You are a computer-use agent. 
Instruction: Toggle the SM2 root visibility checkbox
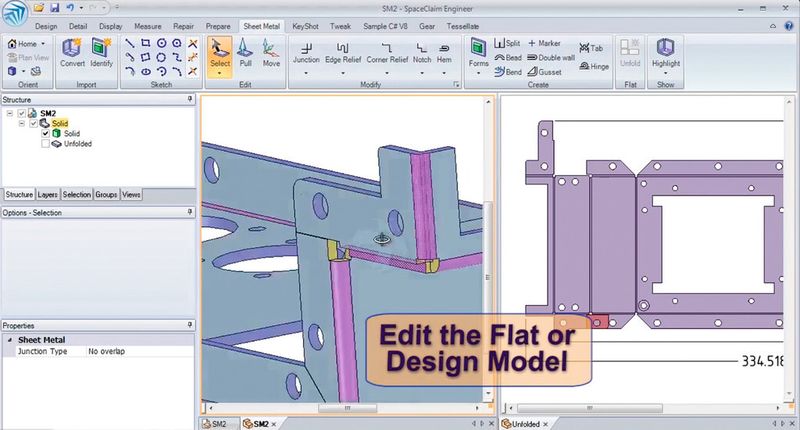pyautogui.click(x=21, y=113)
